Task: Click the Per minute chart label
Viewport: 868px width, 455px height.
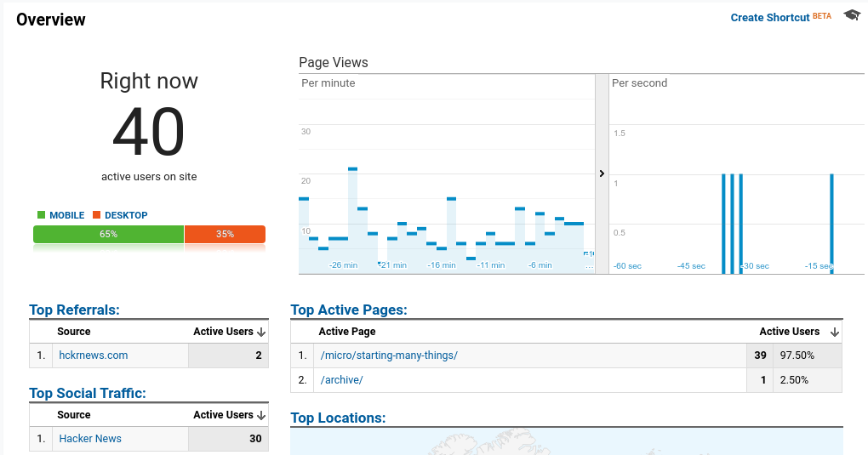Action: click(328, 83)
